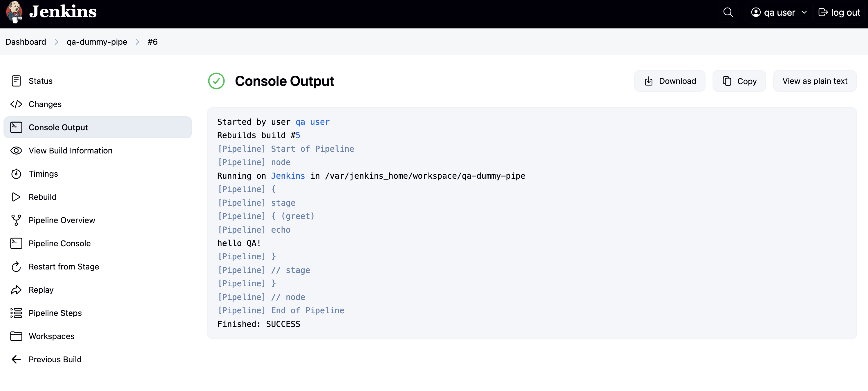
Task: Click the log out link
Action: [839, 12]
